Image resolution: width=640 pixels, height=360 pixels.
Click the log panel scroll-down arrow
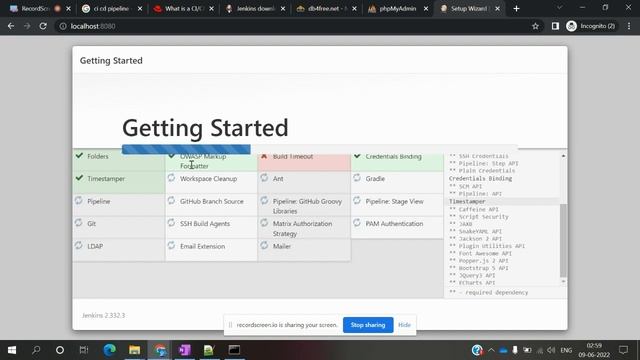pos(563,282)
